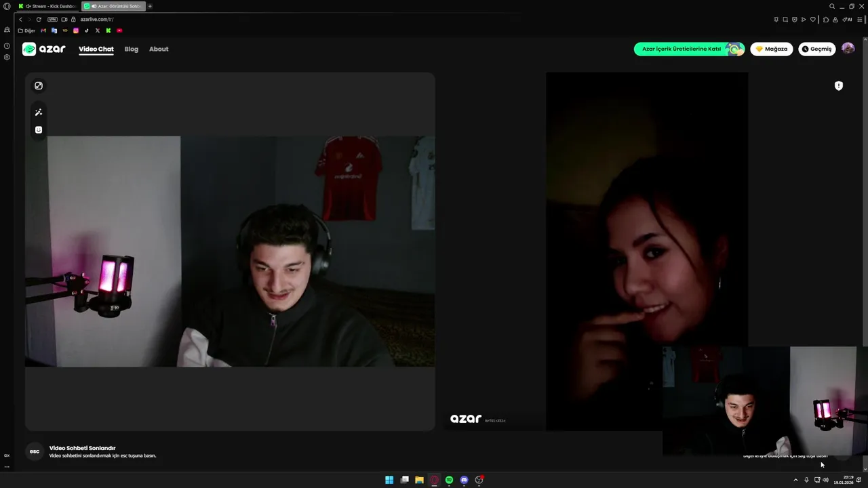Go forward in browser history

29,19
